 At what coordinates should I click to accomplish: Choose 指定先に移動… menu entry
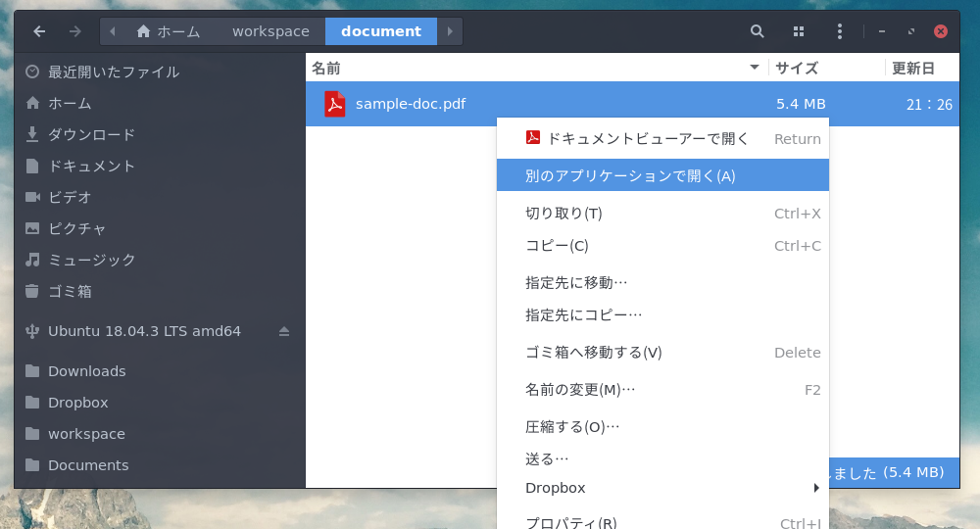[x=662, y=282]
